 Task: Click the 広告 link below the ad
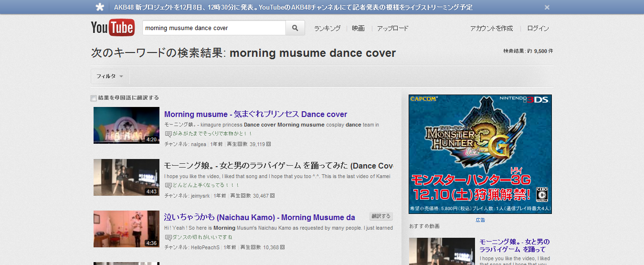(x=480, y=220)
